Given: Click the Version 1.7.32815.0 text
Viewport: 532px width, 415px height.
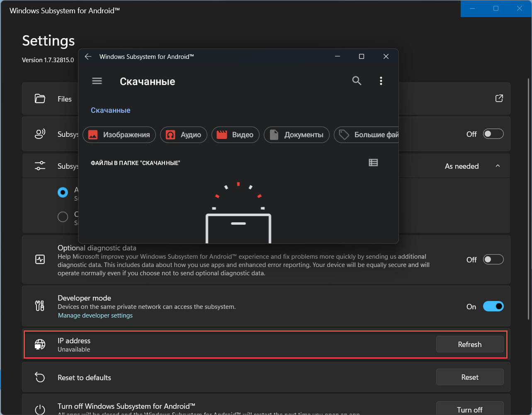Looking at the screenshot, I should click(x=48, y=60).
